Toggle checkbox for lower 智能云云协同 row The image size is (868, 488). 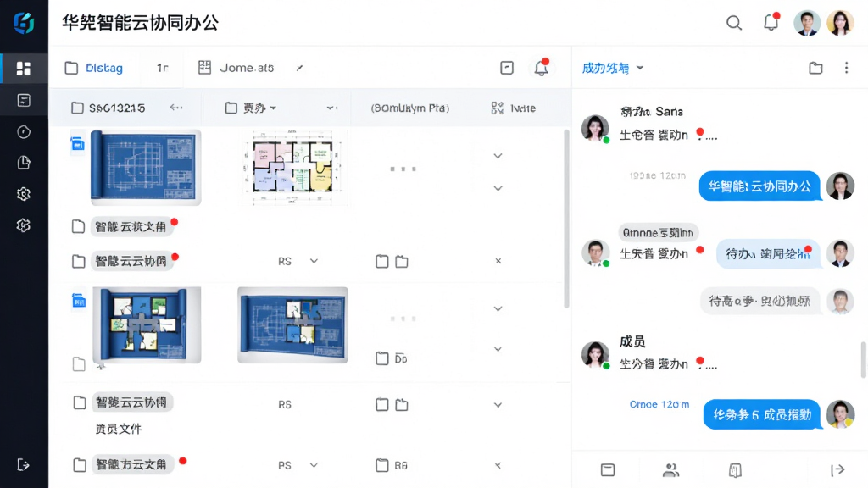coord(80,402)
